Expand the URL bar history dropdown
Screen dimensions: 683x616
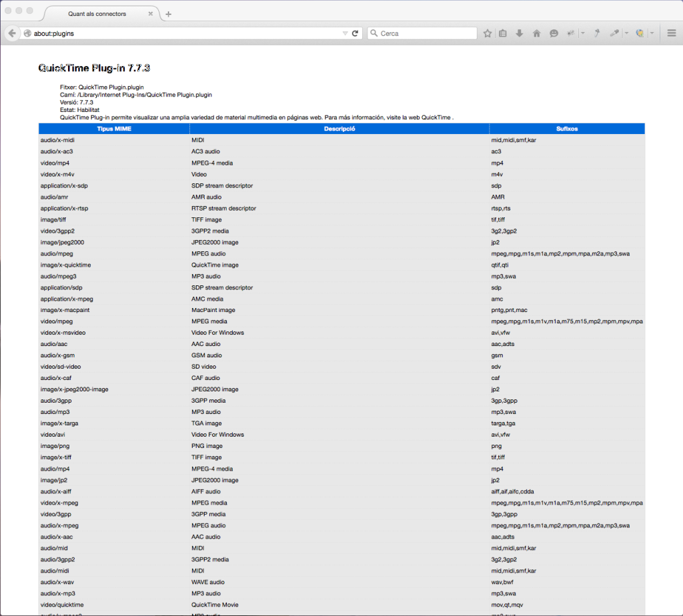[x=345, y=33]
